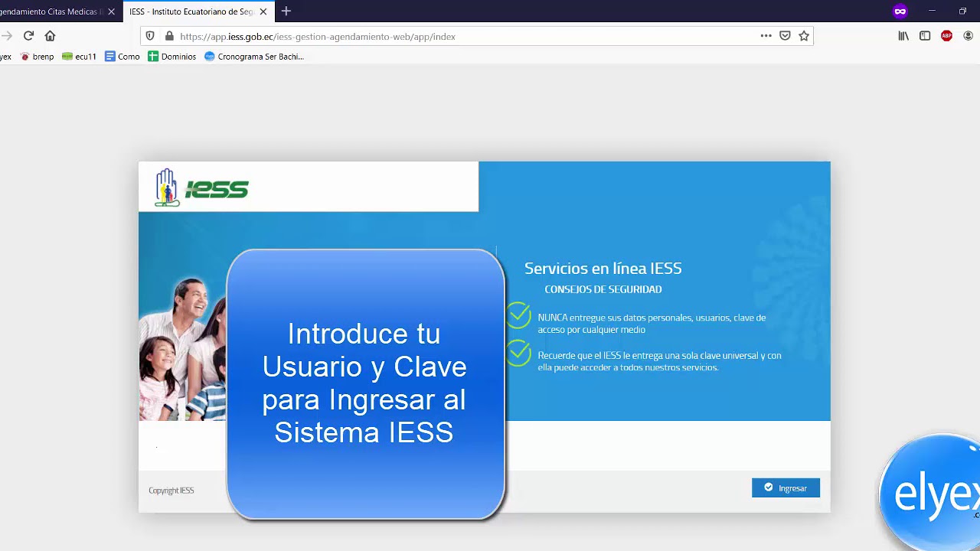Open a new tab with plus button
The image size is (980, 551).
pos(286,11)
